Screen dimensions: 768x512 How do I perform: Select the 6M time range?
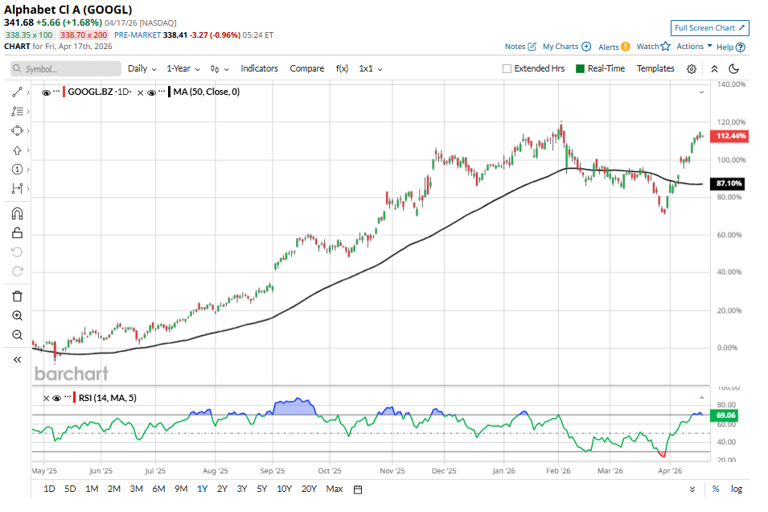[x=158, y=489]
